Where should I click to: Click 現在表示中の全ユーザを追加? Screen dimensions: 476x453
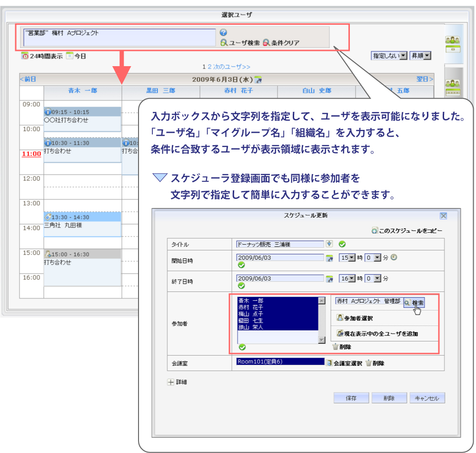coord(377,334)
